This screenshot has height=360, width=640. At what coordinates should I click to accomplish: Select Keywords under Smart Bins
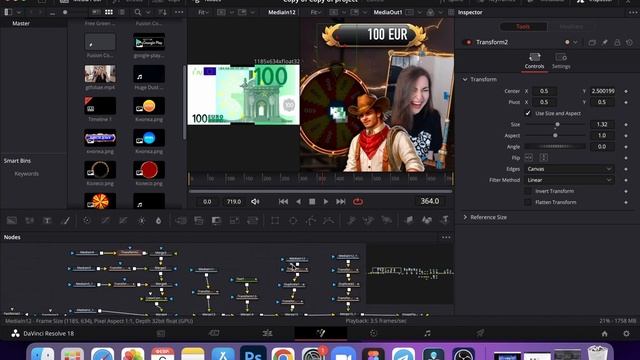pos(27,173)
